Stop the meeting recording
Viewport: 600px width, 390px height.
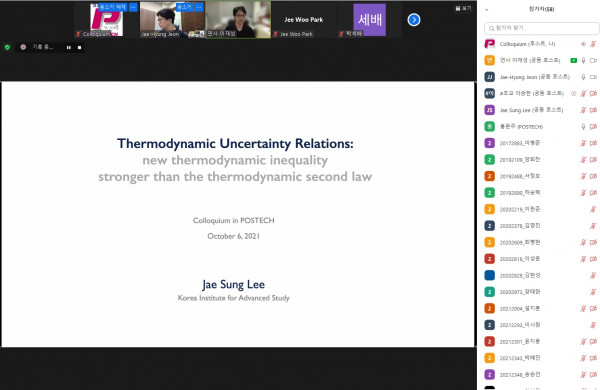(x=80, y=47)
